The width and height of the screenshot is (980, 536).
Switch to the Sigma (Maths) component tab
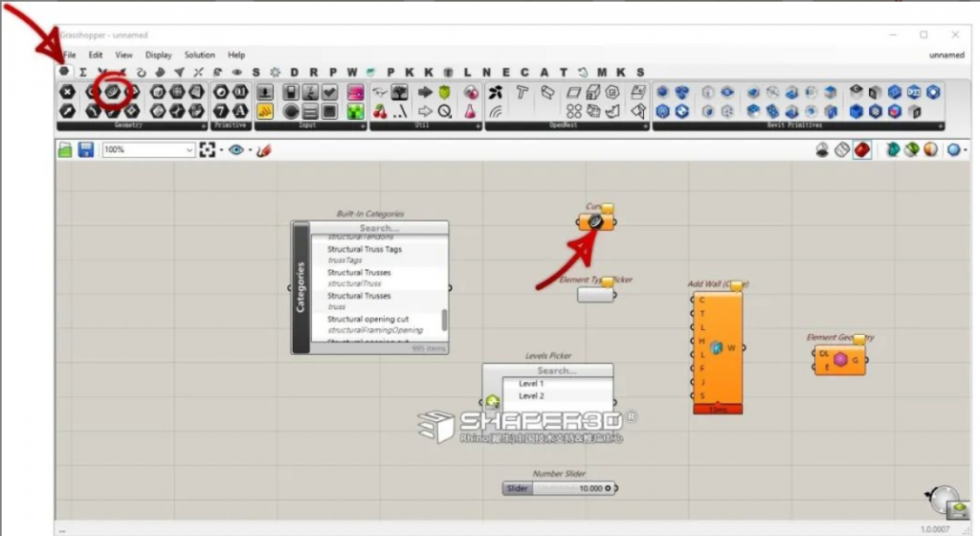tap(82, 73)
